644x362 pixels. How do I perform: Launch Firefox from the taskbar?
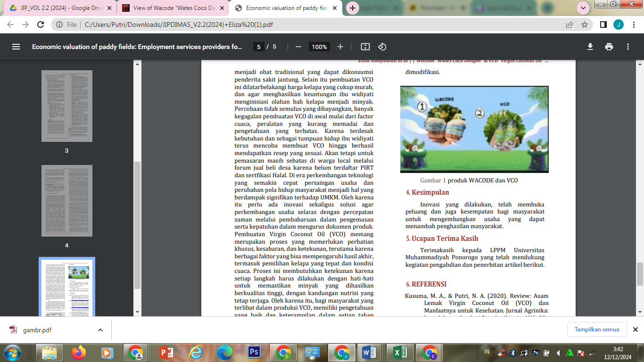click(x=78, y=353)
